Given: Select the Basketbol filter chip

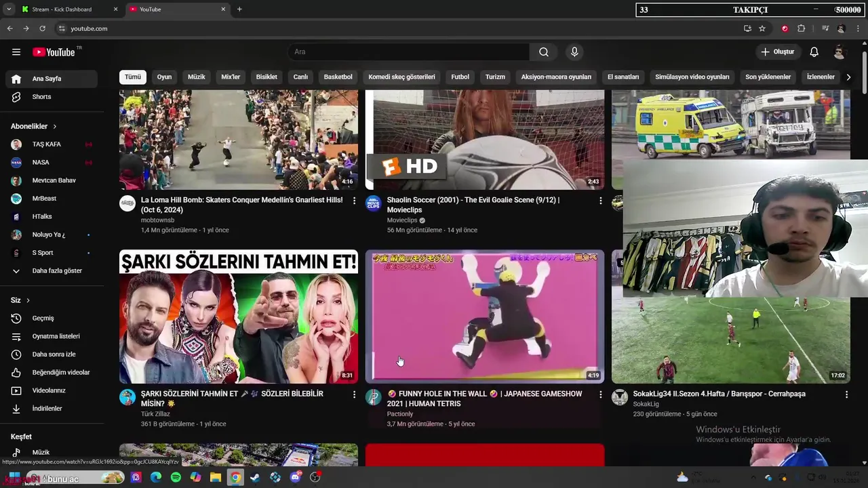Looking at the screenshot, I should pyautogui.click(x=338, y=77).
